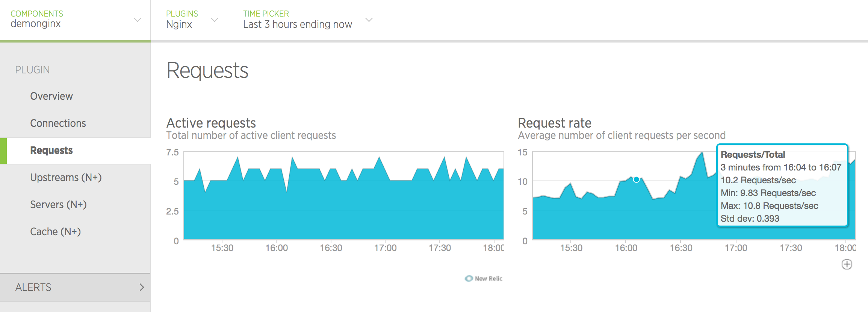Select the Requests sidebar item
The height and width of the screenshot is (312, 868).
coord(51,151)
